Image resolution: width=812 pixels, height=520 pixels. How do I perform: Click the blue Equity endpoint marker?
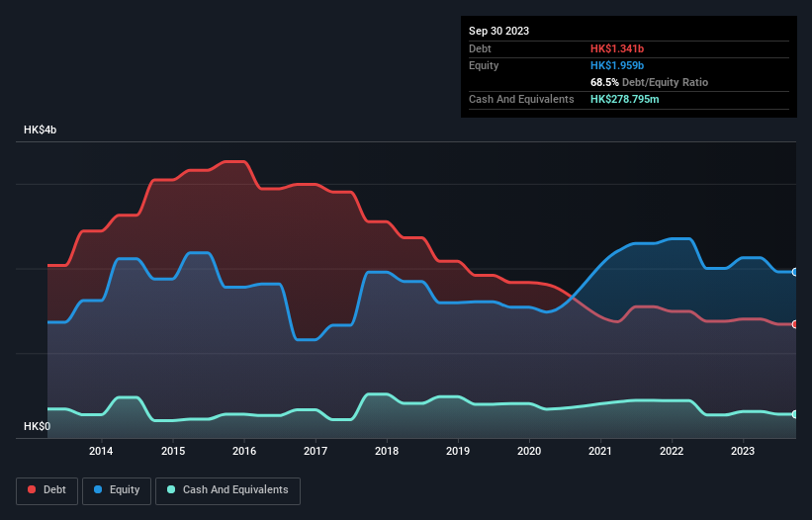point(795,272)
